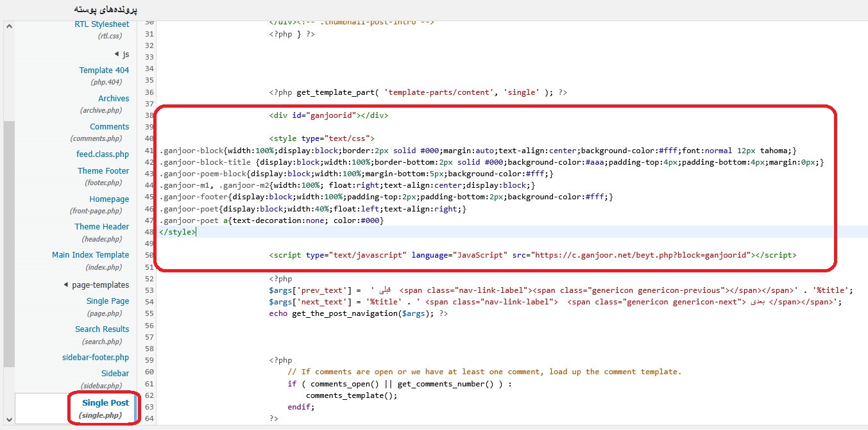
Task: Open Theme Header file
Action: pyautogui.click(x=101, y=227)
